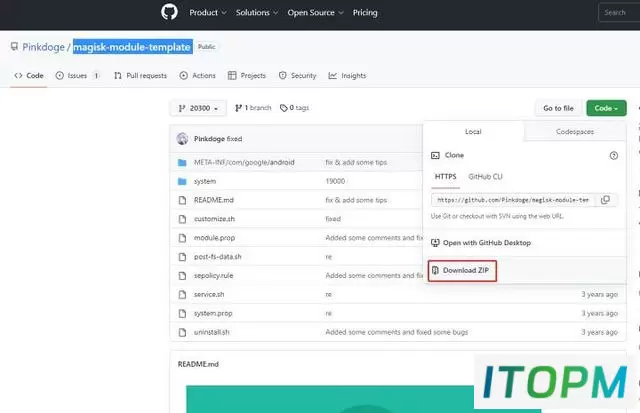
Task: Click the file icon beside sepolicy.rule
Action: point(182,276)
